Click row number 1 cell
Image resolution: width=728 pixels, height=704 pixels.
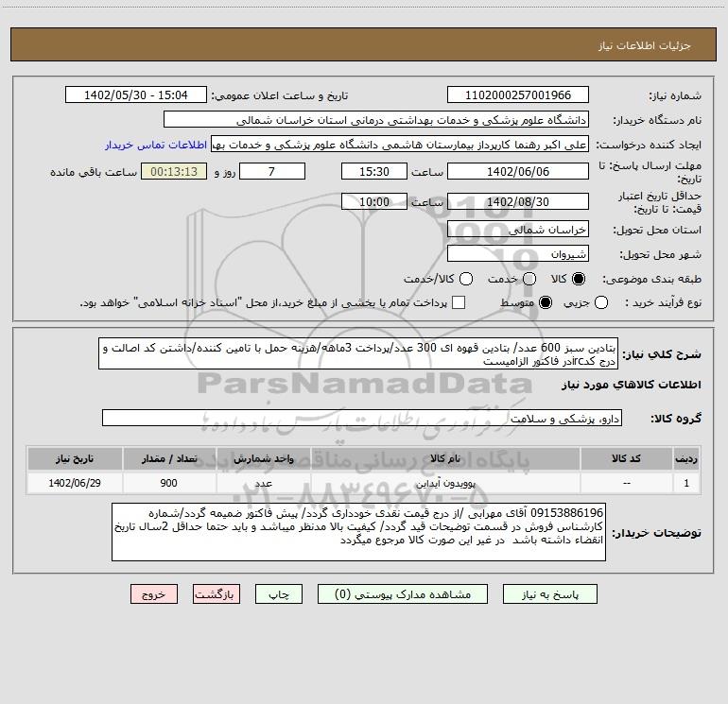[686, 483]
